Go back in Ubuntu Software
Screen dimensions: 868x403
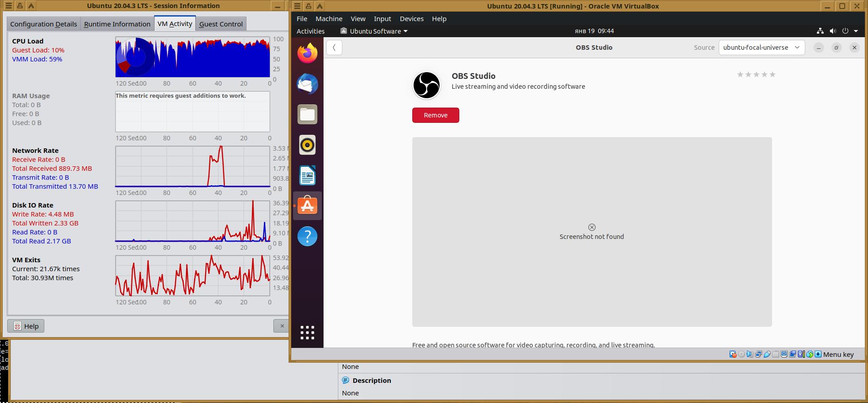(x=334, y=48)
